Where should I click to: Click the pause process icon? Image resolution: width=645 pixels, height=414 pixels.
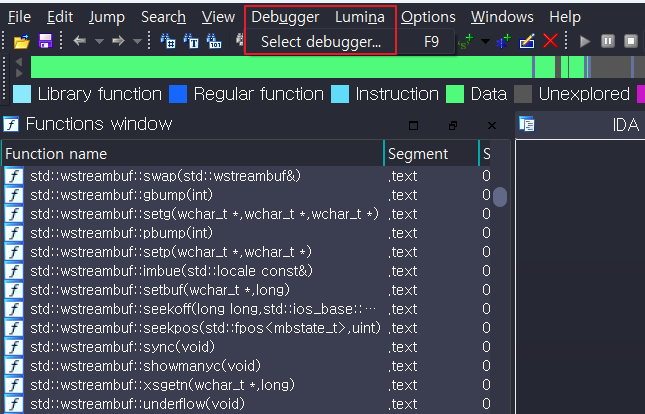(608, 41)
